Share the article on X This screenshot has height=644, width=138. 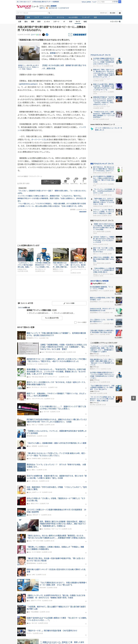click(43, 35)
